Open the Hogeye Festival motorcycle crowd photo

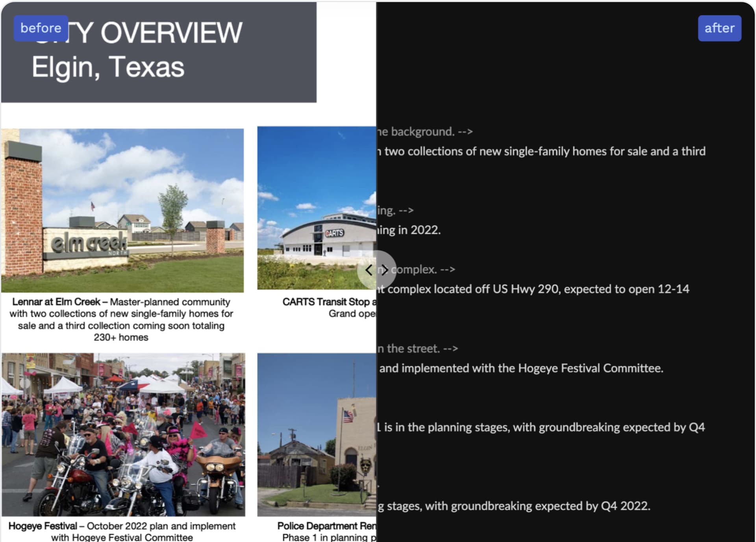pos(123,434)
